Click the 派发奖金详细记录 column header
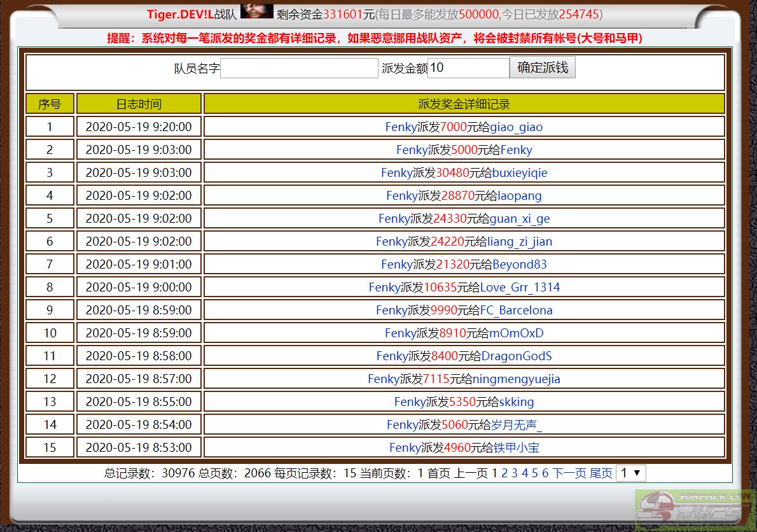This screenshot has height=532, width=757. tap(464, 104)
